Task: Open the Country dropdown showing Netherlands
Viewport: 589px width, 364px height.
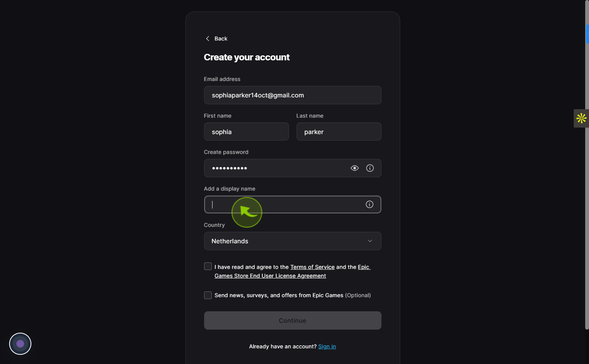Action: point(292,241)
